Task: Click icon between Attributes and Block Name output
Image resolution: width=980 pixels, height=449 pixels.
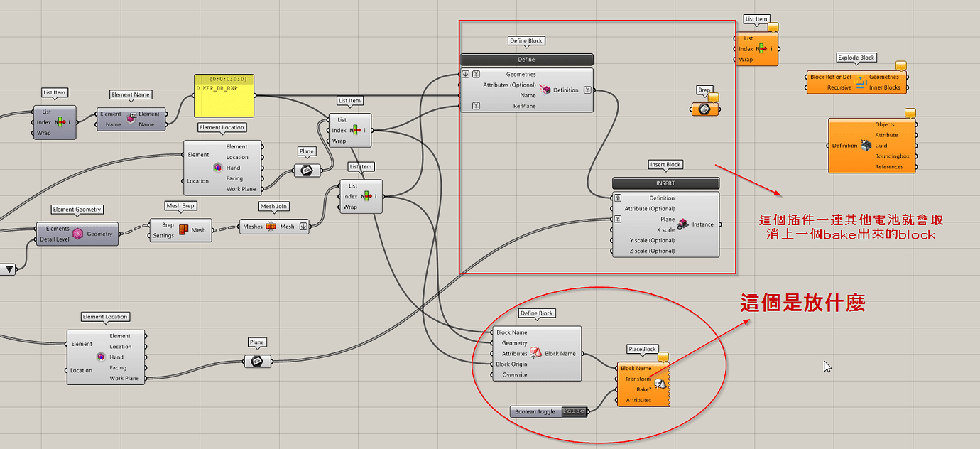Action: point(536,353)
